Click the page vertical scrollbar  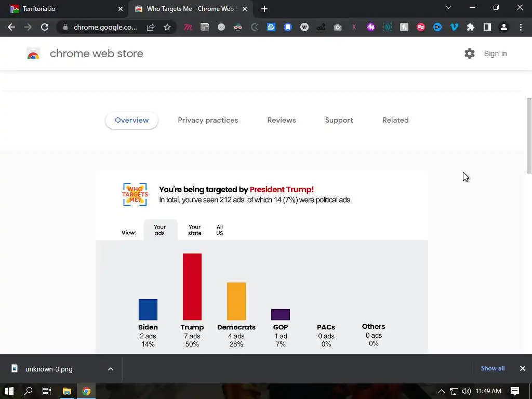tap(529, 136)
